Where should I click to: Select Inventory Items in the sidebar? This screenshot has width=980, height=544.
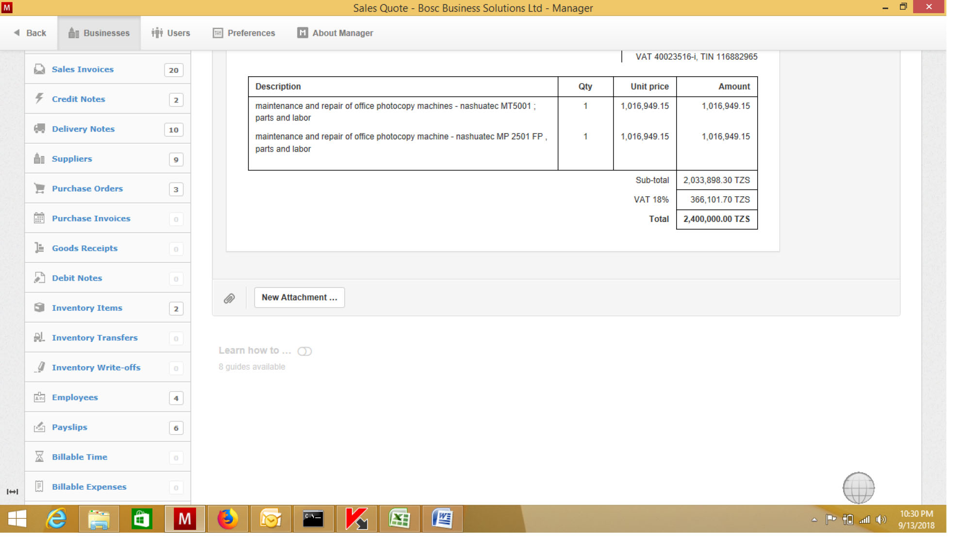click(x=107, y=308)
